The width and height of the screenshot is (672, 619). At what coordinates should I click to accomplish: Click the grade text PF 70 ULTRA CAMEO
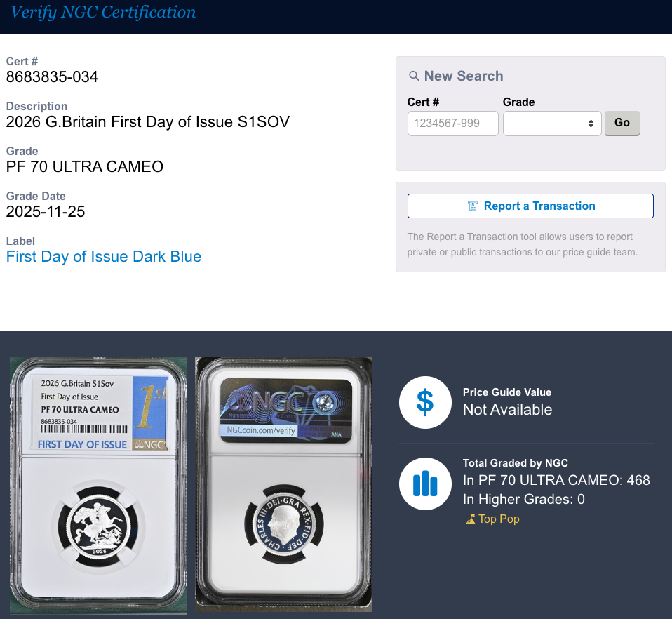click(x=84, y=167)
